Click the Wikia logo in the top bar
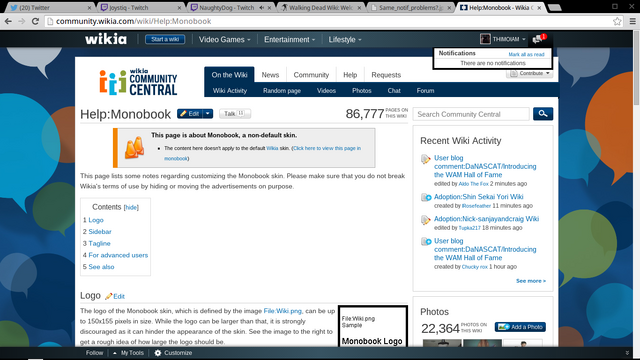Screen dimensions: 640x360 pos(106,39)
